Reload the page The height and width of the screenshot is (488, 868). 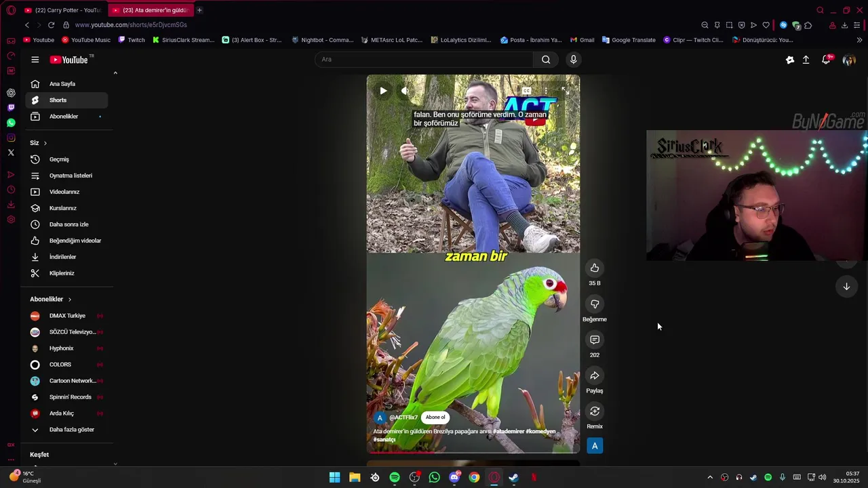pos(51,25)
